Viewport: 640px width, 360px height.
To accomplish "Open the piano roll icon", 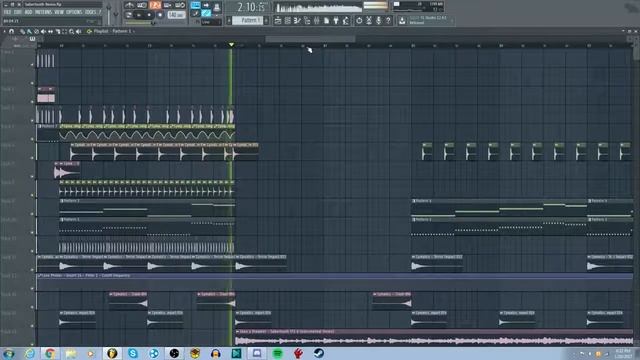I will point(297,20).
